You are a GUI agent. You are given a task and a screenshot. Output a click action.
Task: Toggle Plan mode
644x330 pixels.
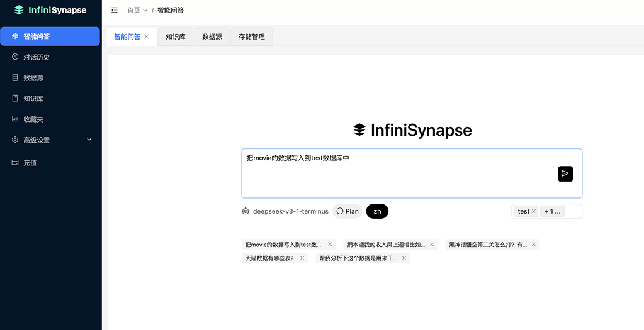coord(347,211)
